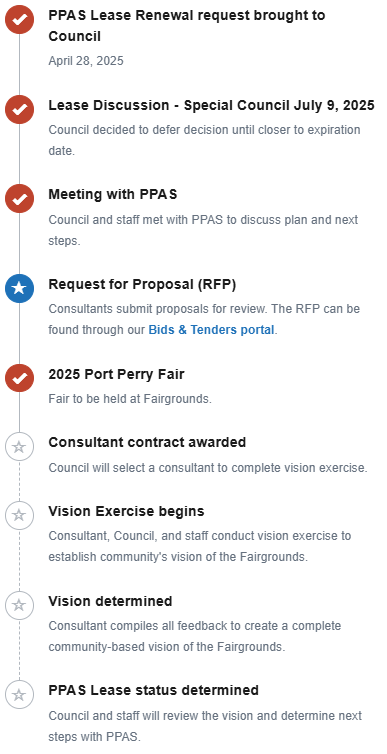Open the Bids & Tenders portal link
The image size is (387, 754).
pyautogui.click(x=212, y=330)
